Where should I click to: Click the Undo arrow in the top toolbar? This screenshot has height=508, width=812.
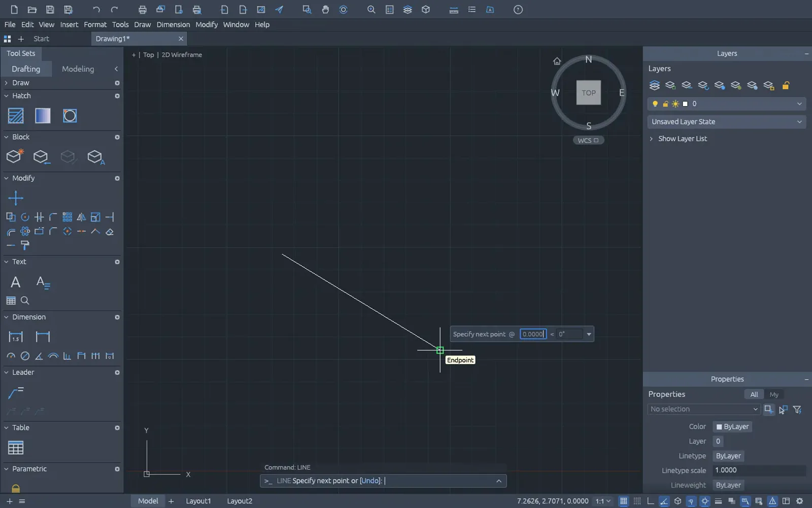[x=96, y=10]
